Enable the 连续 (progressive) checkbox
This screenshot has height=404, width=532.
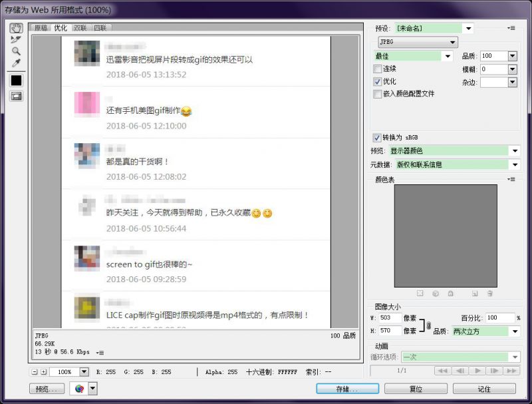click(x=378, y=69)
